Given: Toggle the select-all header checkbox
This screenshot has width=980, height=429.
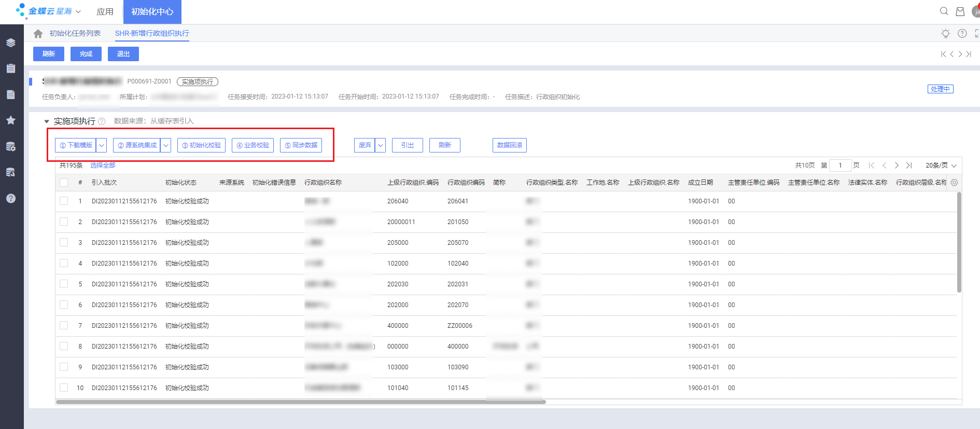Looking at the screenshot, I should click(x=64, y=183).
